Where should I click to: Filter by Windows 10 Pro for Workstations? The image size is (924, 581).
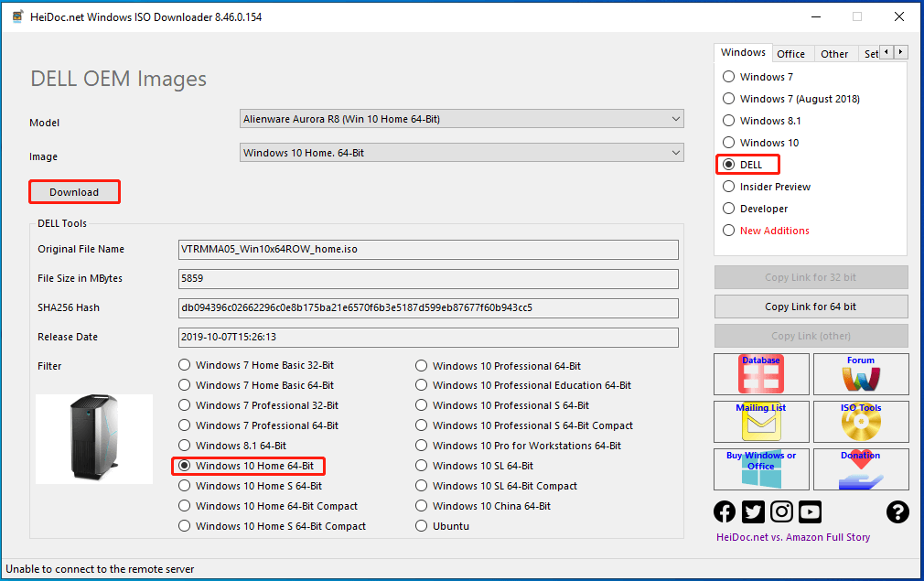point(518,446)
